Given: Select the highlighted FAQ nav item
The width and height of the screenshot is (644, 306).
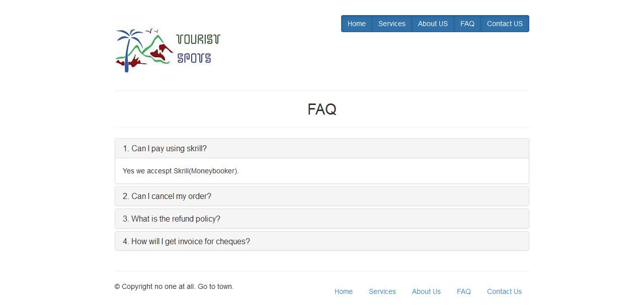Looking at the screenshot, I should (x=467, y=24).
